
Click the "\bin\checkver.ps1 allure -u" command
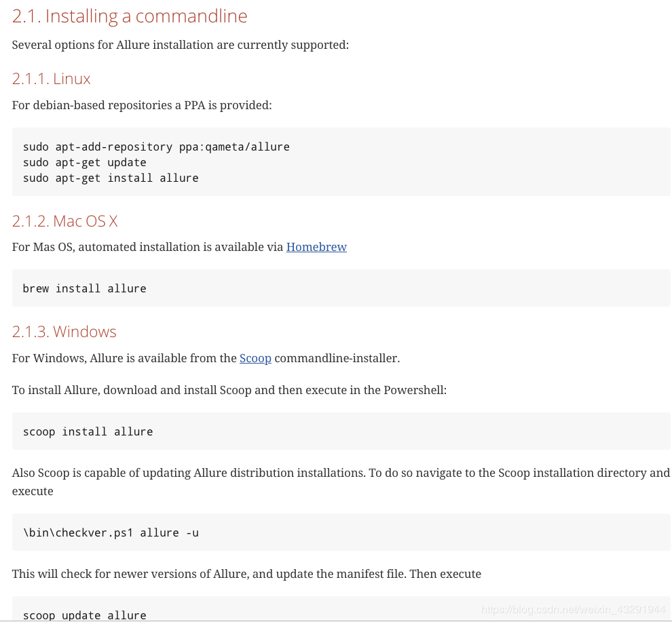(x=111, y=532)
